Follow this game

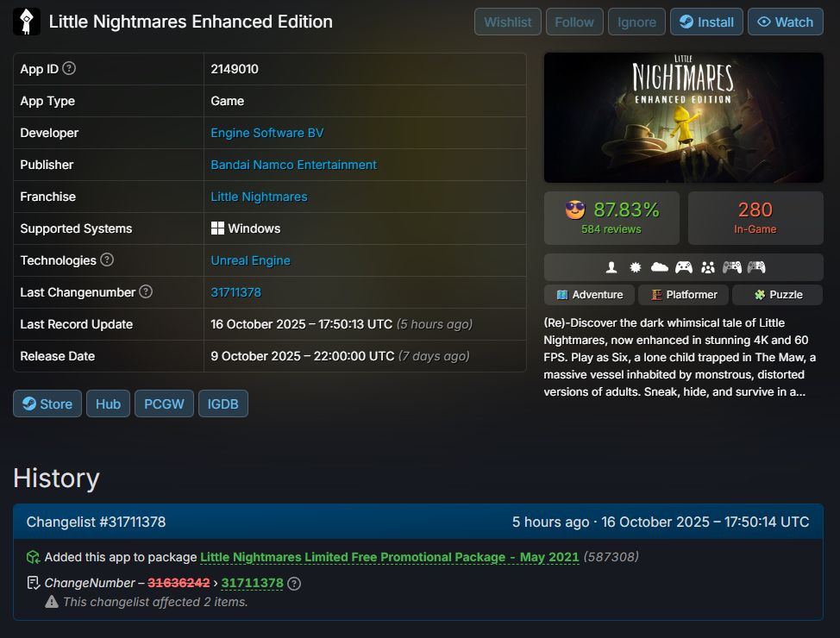574,22
